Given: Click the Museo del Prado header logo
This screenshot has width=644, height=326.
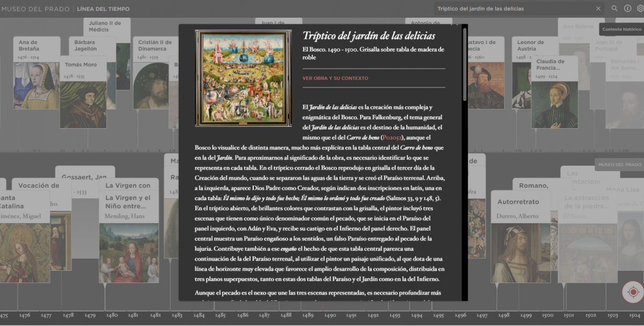Looking at the screenshot, I should coord(35,9).
